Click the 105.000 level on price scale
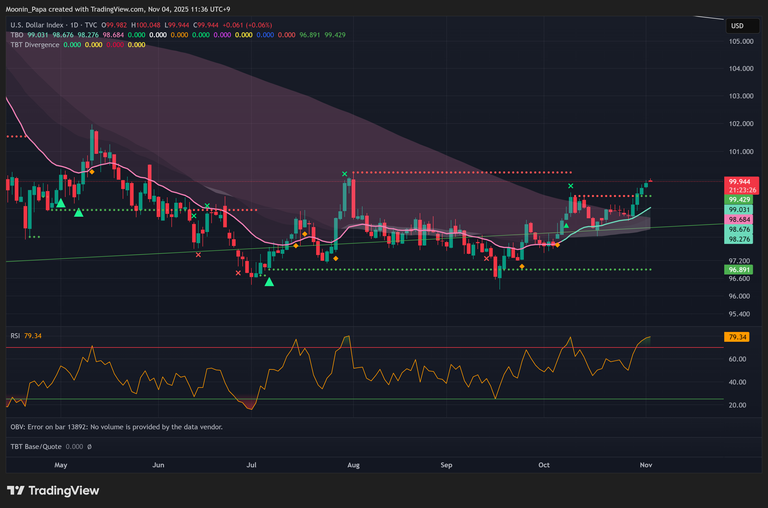768x508 pixels. click(740, 42)
